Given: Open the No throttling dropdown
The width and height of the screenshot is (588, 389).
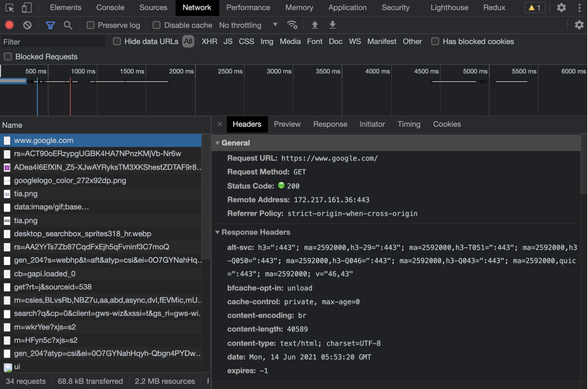Looking at the screenshot, I should [x=248, y=25].
